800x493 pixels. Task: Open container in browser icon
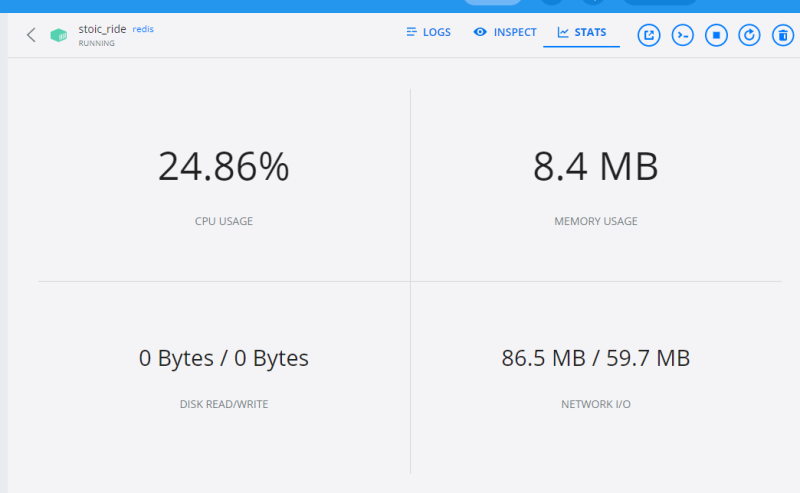tap(649, 35)
